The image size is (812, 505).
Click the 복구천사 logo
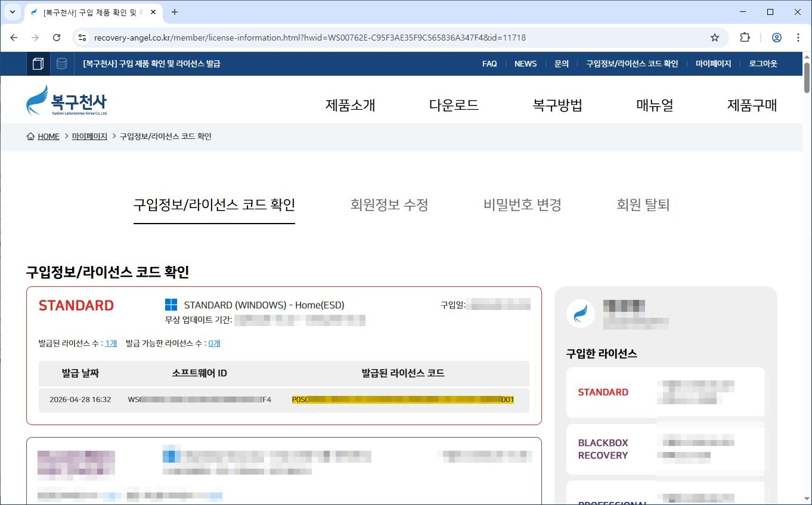point(67,100)
